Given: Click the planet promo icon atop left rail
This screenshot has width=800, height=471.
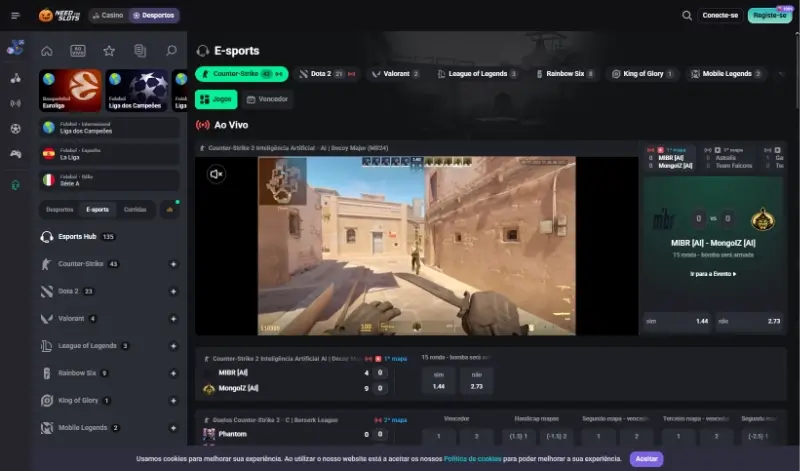Looking at the screenshot, I should point(15,47).
